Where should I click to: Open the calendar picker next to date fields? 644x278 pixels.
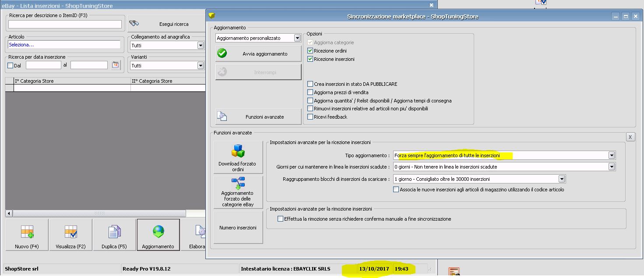coord(115,65)
